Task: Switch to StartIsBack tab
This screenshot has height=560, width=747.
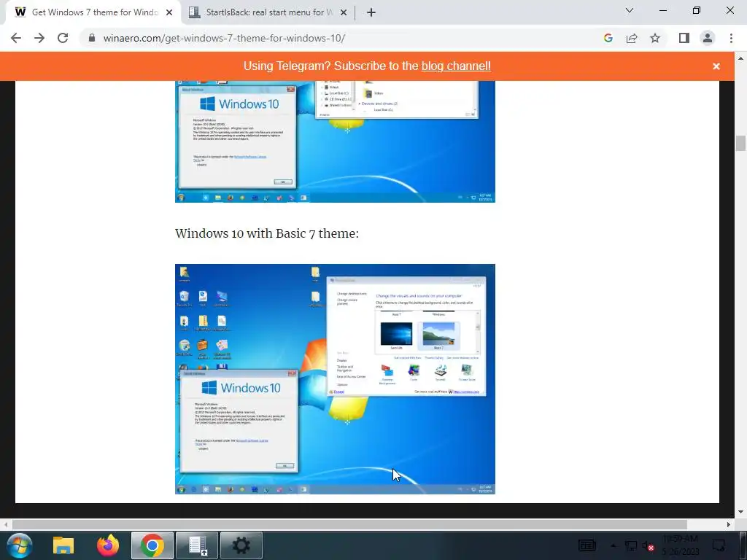Action: (268, 12)
